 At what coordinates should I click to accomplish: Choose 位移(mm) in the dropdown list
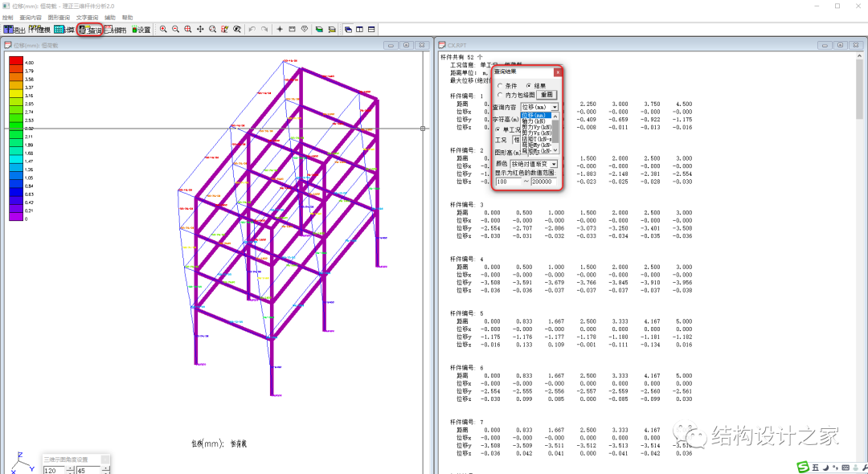[536, 115]
